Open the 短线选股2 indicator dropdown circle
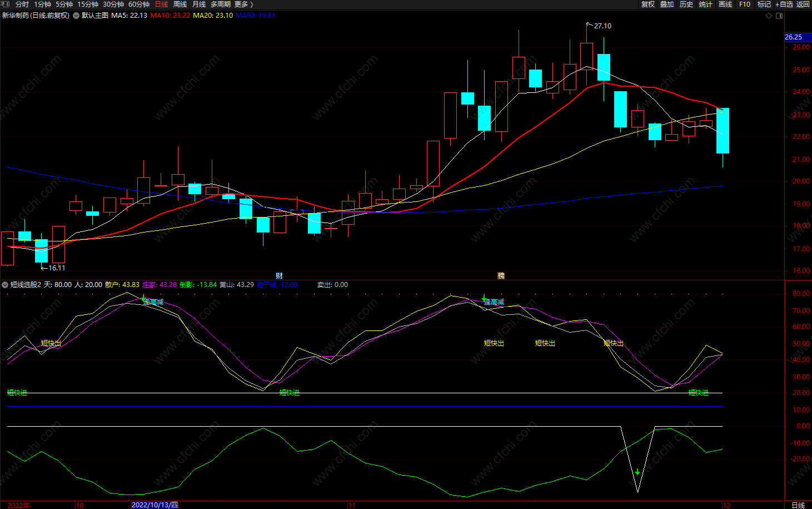Viewport: 812px width, 509px height. [x=5, y=285]
